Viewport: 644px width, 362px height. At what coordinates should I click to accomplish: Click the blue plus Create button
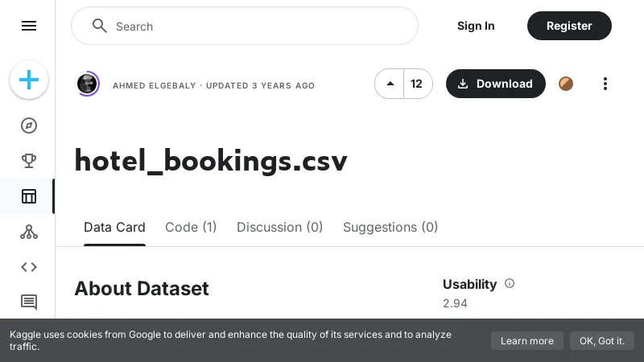29,80
